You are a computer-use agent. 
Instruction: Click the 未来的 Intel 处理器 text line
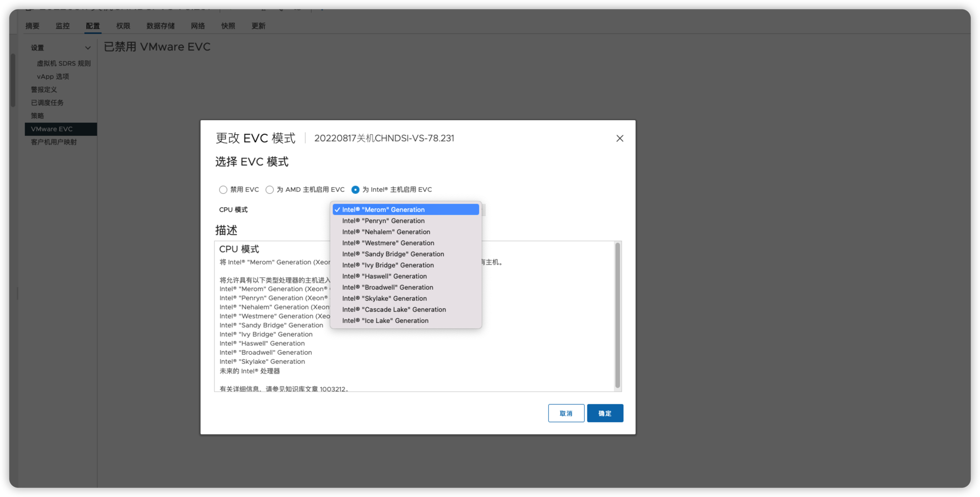point(249,371)
